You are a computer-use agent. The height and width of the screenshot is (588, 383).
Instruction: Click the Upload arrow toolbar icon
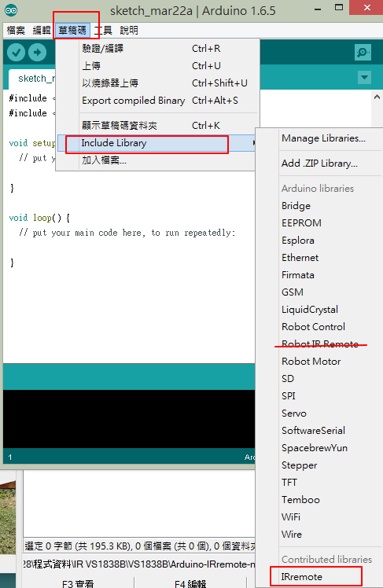[37, 52]
